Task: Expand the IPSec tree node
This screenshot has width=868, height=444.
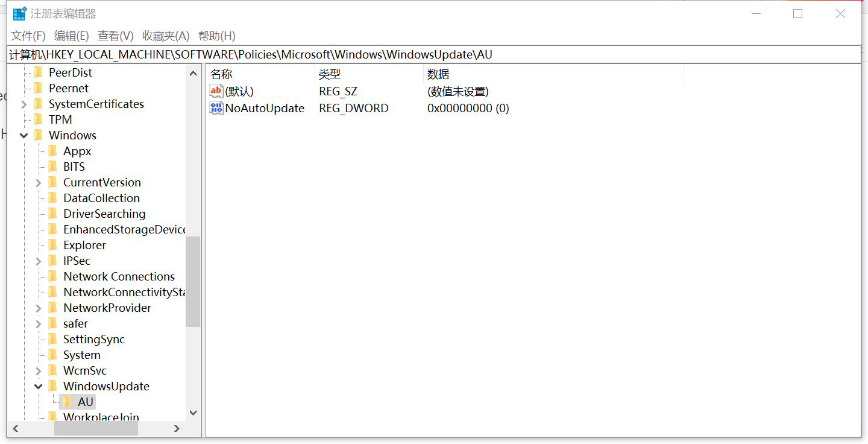Action: click(38, 261)
